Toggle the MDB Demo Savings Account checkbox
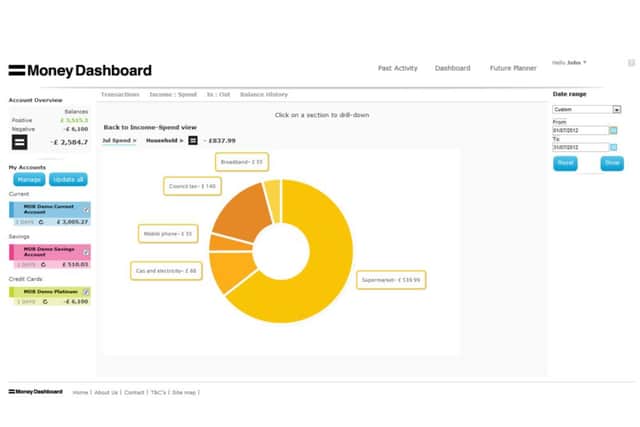 (x=86, y=252)
